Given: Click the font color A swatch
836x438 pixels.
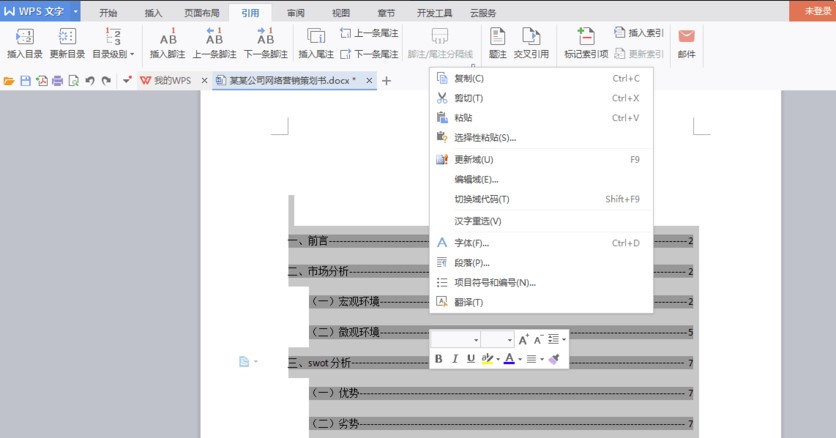Looking at the screenshot, I should (509, 359).
